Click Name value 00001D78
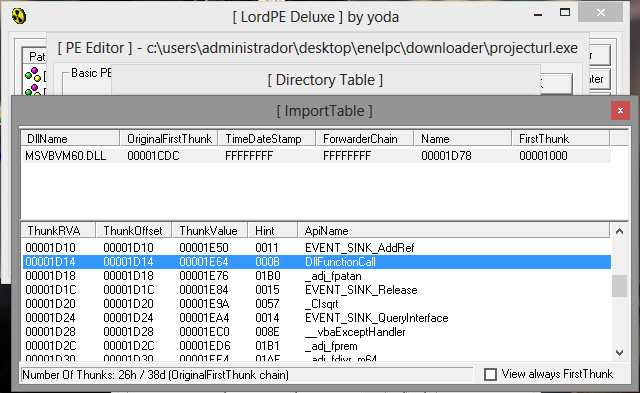This screenshot has height=393, width=640. click(446, 156)
